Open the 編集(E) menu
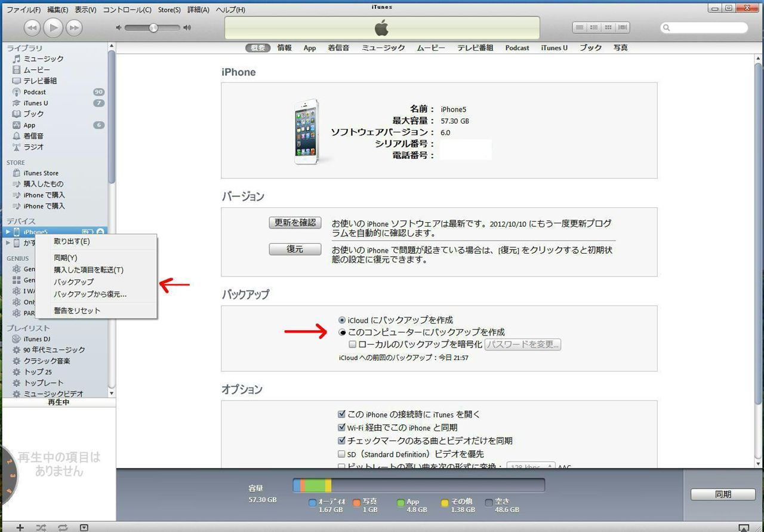 pos(58,10)
